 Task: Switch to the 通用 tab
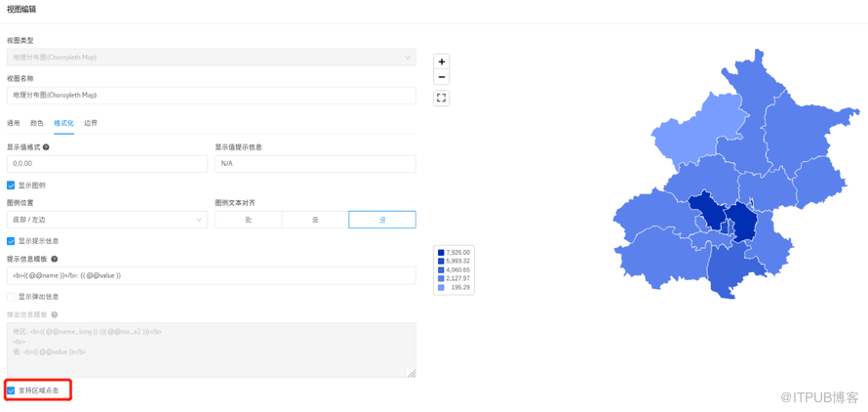pos(14,123)
